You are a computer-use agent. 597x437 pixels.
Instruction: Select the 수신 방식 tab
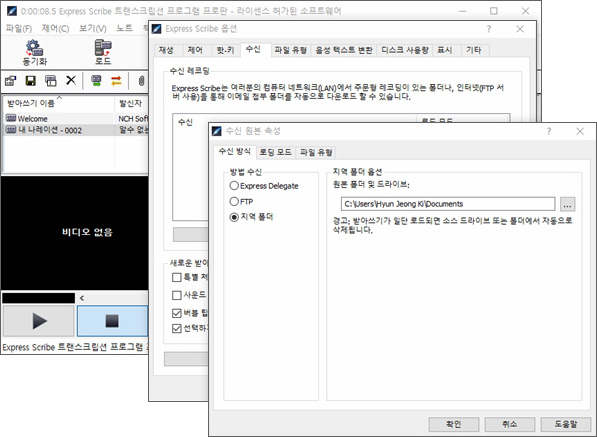pyautogui.click(x=235, y=152)
